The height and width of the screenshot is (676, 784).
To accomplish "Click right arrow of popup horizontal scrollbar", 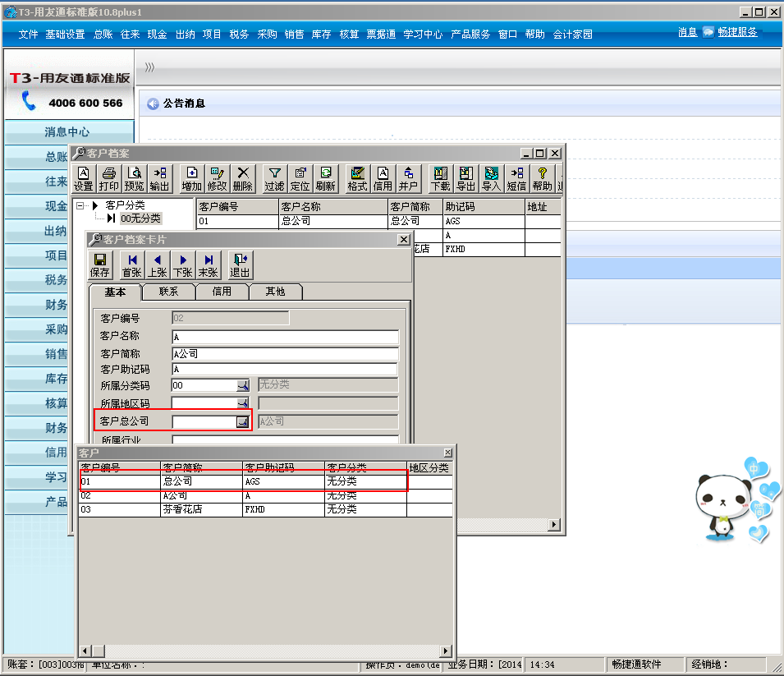I will [446, 651].
